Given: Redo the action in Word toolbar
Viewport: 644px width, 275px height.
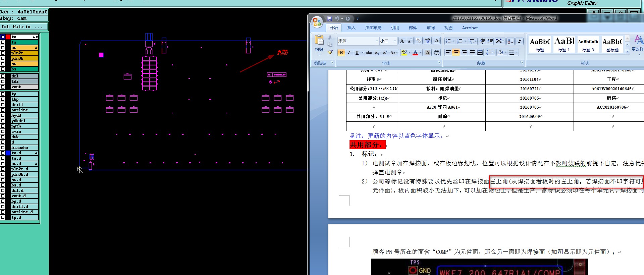Looking at the screenshot, I should click(347, 19).
